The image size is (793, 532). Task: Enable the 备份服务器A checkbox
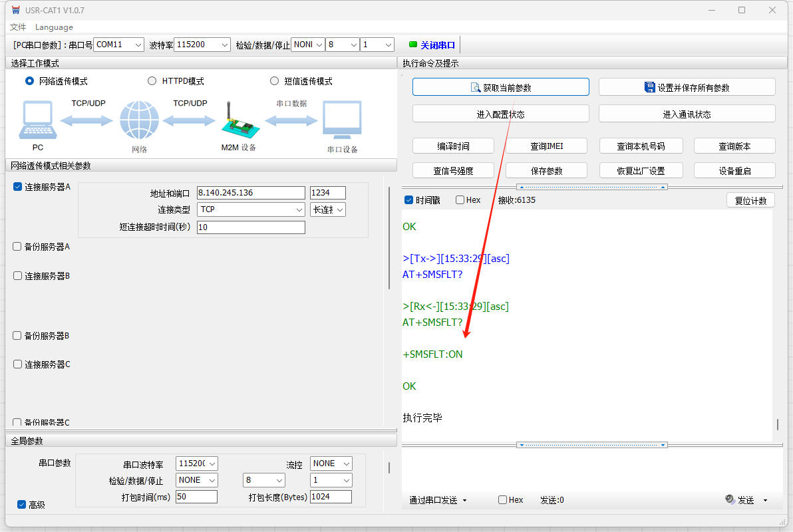point(17,247)
